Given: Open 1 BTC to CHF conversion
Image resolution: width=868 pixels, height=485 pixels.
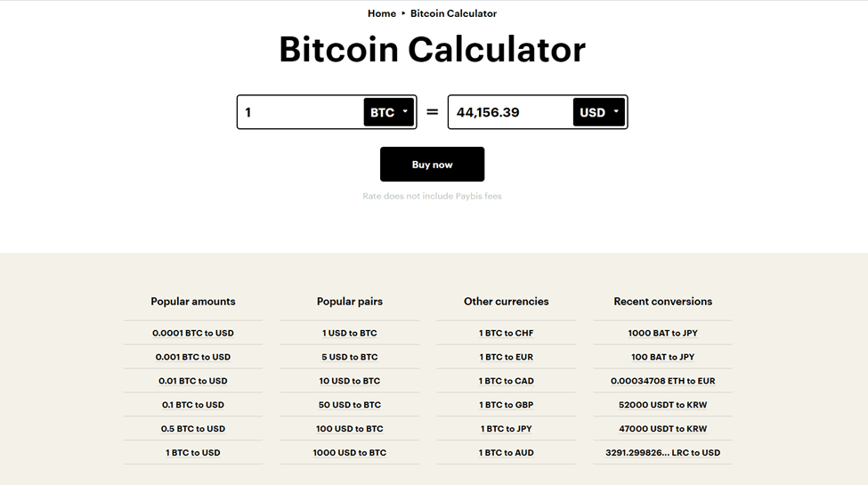Looking at the screenshot, I should click(507, 333).
